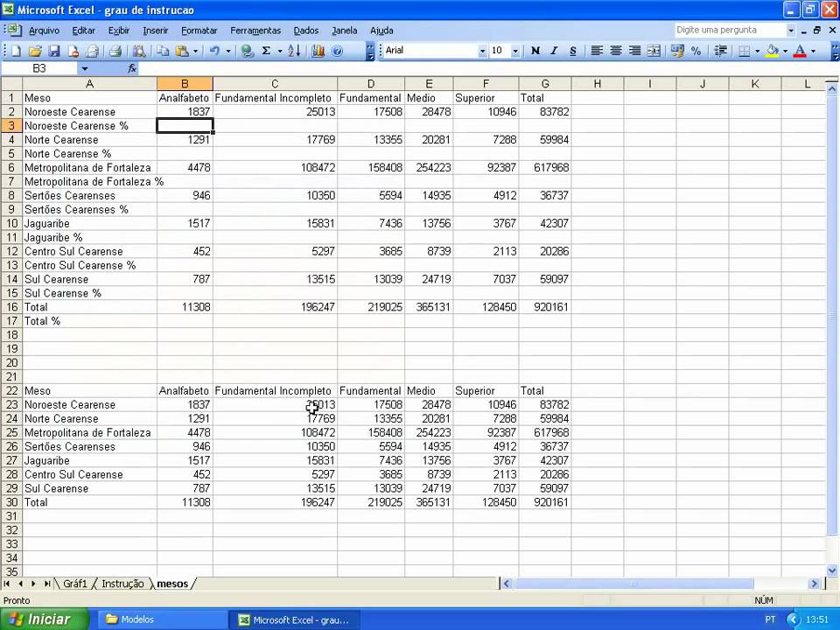Click the Print icon
Screen dimensions: 840x630
tap(115, 51)
